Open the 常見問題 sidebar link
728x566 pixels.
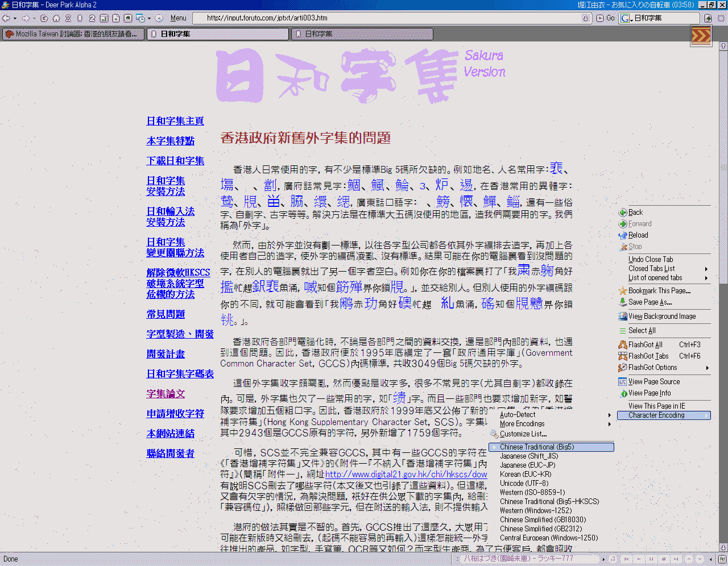166,314
